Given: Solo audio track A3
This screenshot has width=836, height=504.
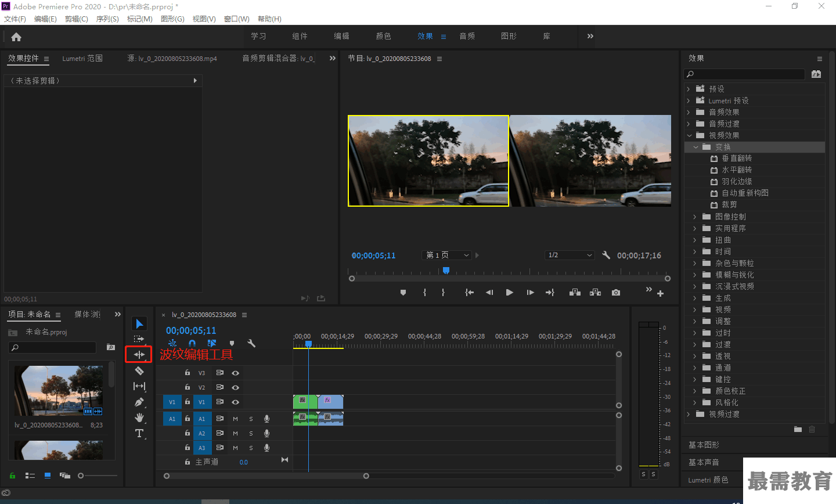Looking at the screenshot, I should coord(251,448).
